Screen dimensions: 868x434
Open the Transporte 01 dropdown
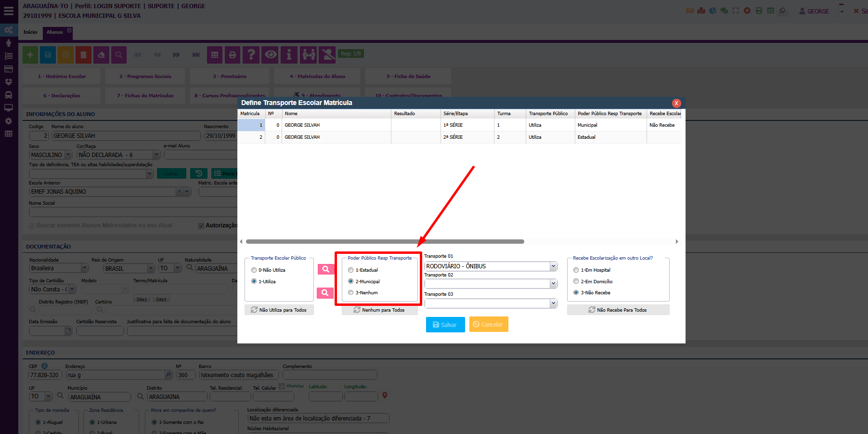click(x=553, y=266)
